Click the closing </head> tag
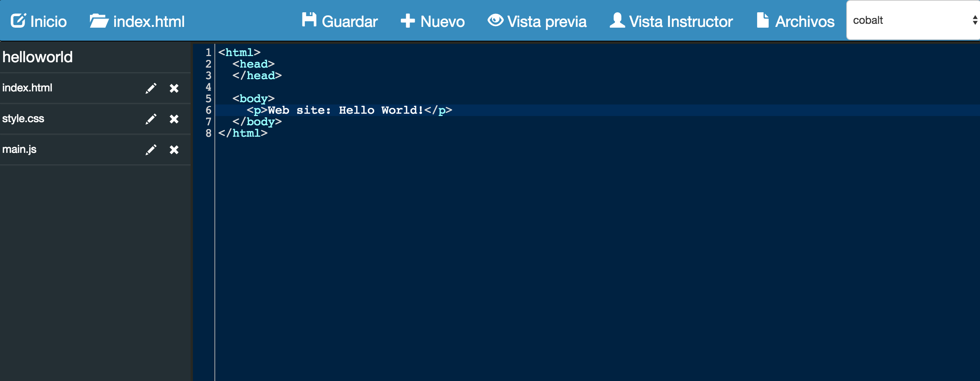 point(257,75)
